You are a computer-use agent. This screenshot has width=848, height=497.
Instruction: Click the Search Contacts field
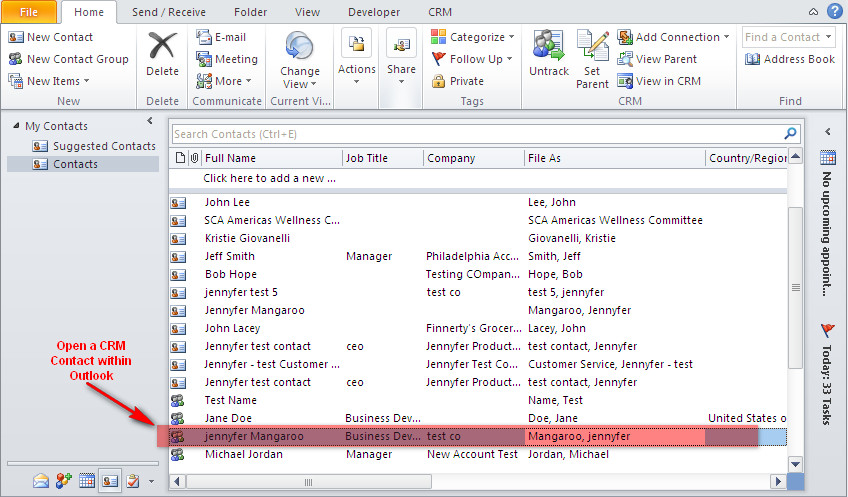coord(475,134)
